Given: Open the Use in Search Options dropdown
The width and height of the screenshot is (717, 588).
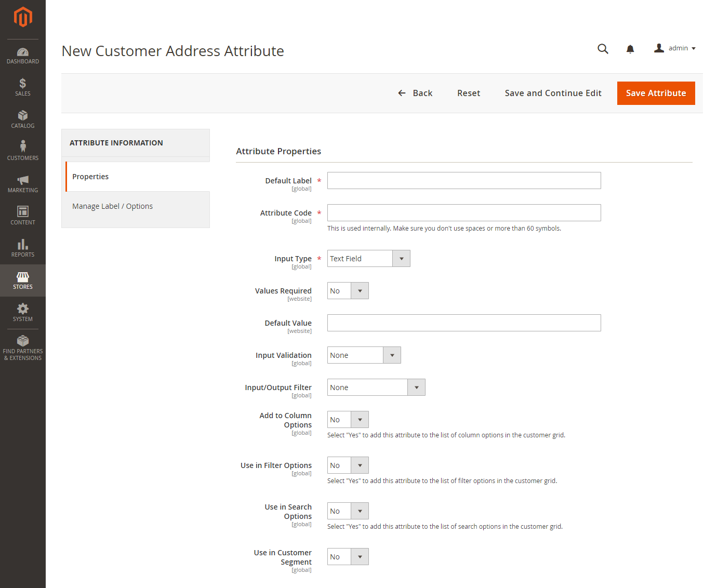Looking at the screenshot, I should (x=348, y=511).
